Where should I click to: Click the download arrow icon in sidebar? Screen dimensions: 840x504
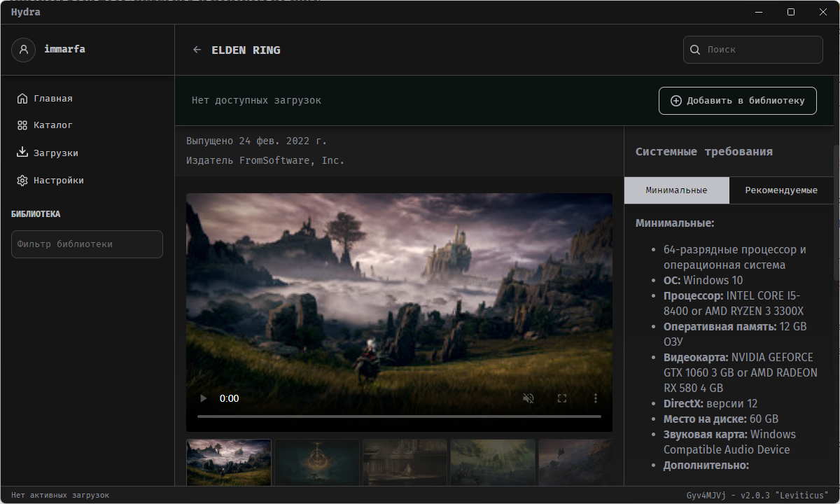click(22, 153)
